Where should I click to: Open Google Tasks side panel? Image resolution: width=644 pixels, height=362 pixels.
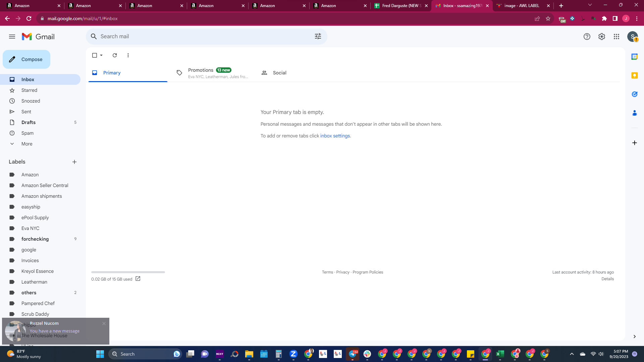(634, 94)
